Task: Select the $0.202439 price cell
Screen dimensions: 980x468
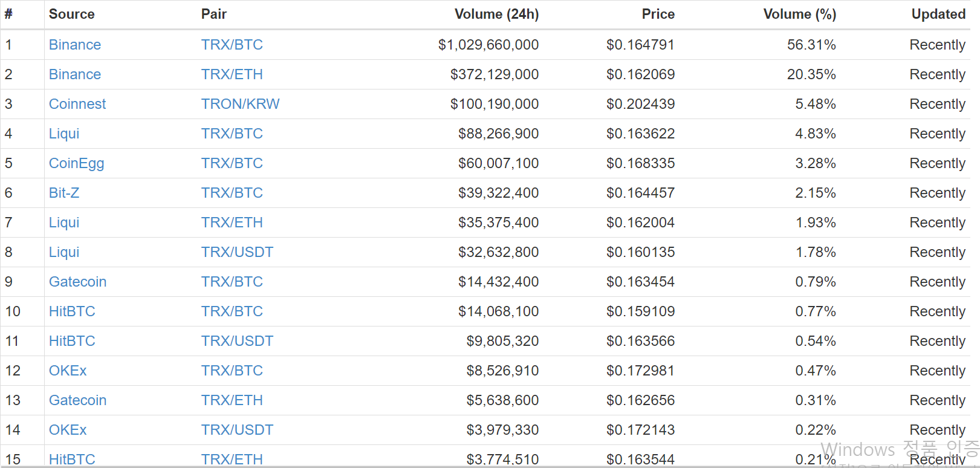Action: [641, 104]
